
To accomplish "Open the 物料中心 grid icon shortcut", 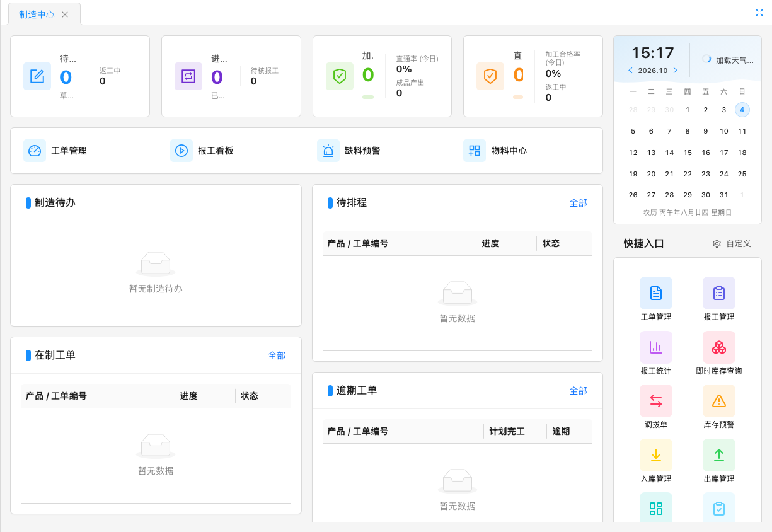I will pos(475,151).
